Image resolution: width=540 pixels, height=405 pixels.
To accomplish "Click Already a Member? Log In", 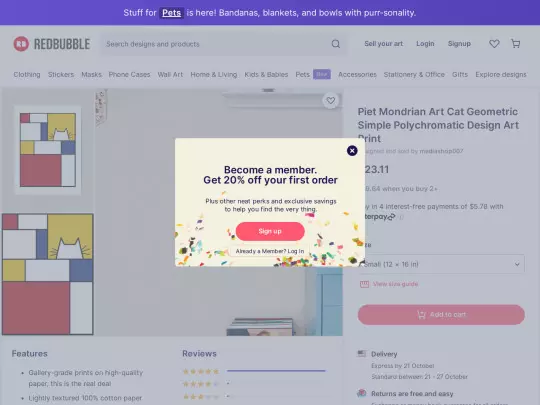I will [x=270, y=251].
